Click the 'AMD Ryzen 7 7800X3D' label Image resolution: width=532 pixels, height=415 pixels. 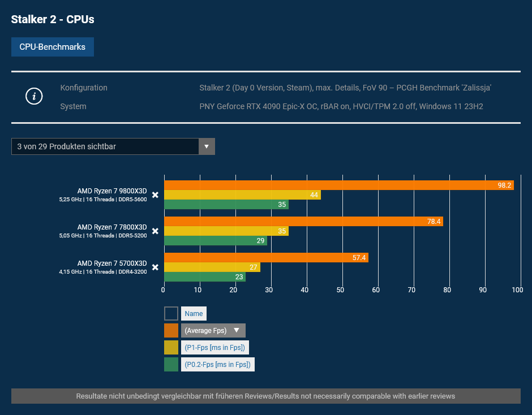point(112,227)
